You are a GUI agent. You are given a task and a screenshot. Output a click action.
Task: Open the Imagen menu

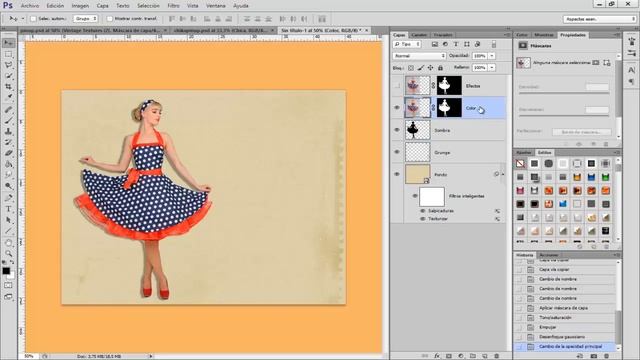(80, 6)
